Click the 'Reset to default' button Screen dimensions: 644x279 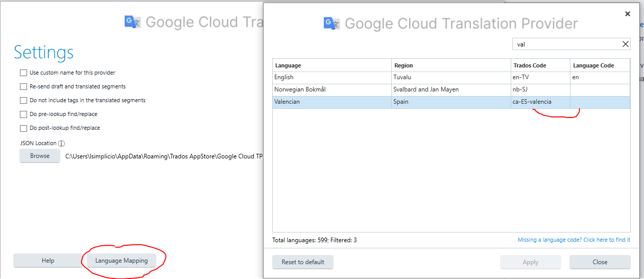[x=303, y=262]
